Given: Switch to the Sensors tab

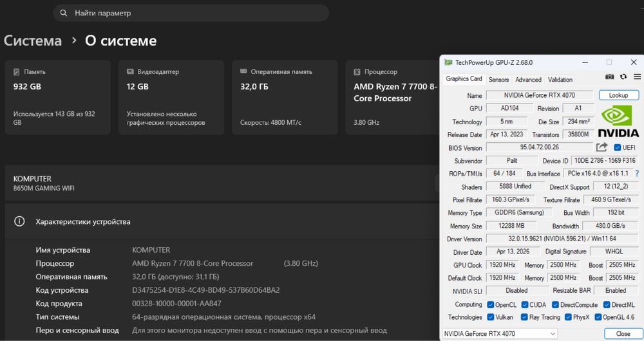Looking at the screenshot, I should pos(498,80).
